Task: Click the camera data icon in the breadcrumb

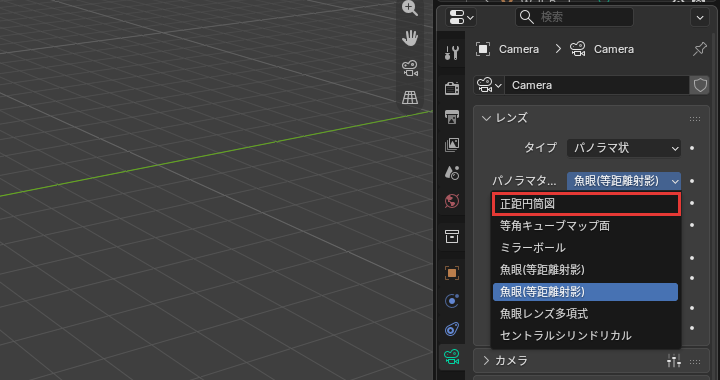Action: pyautogui.click(x=578, y=49)
